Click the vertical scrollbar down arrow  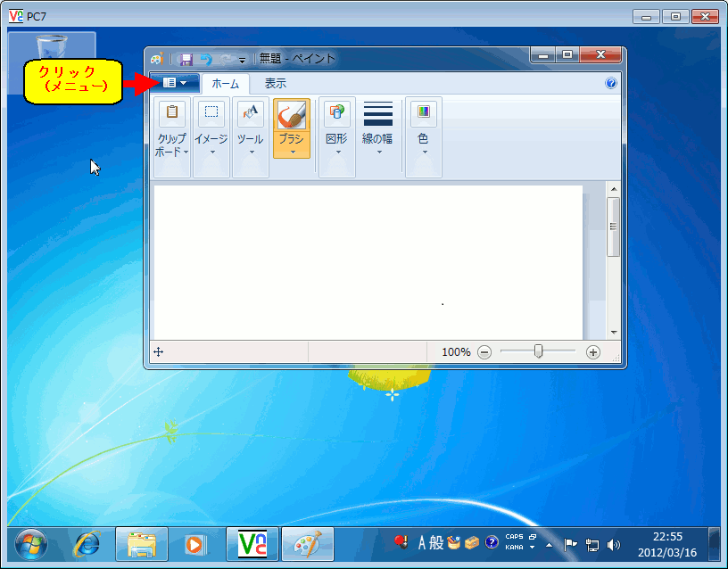[613, 332]
